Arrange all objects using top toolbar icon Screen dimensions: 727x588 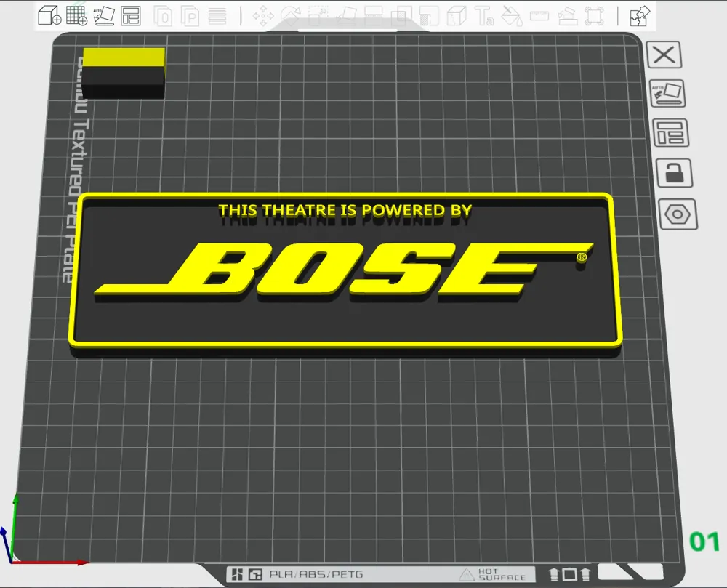(x=131, y=15)
